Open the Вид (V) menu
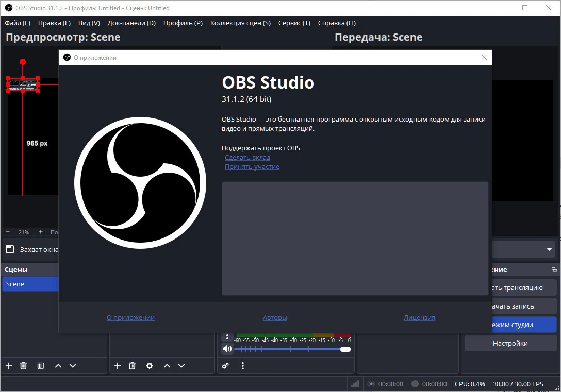Image resolution: width=561 pixels, height=392 pixels. pyautogui.click(x=89, y=23)
